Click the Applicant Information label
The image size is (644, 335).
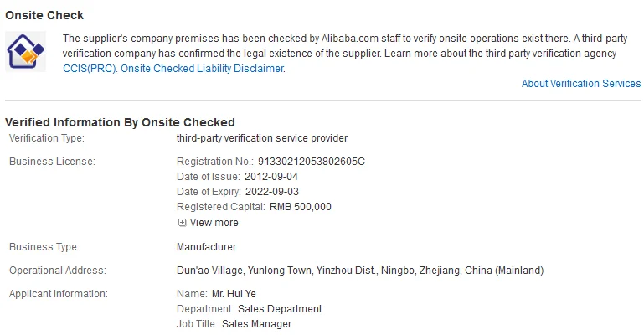[59, 294]
